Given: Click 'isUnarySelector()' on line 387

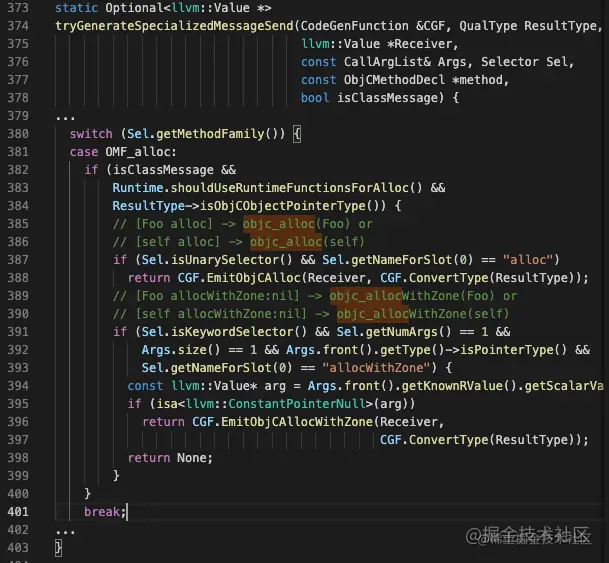Looking at the screenshot, I should click(231, 260).
